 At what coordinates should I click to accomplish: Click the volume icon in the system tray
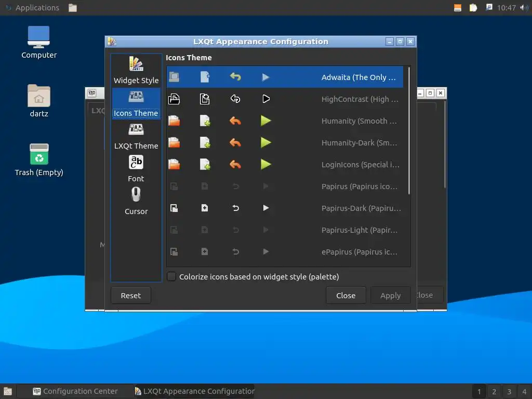click(x=524, y=7)
